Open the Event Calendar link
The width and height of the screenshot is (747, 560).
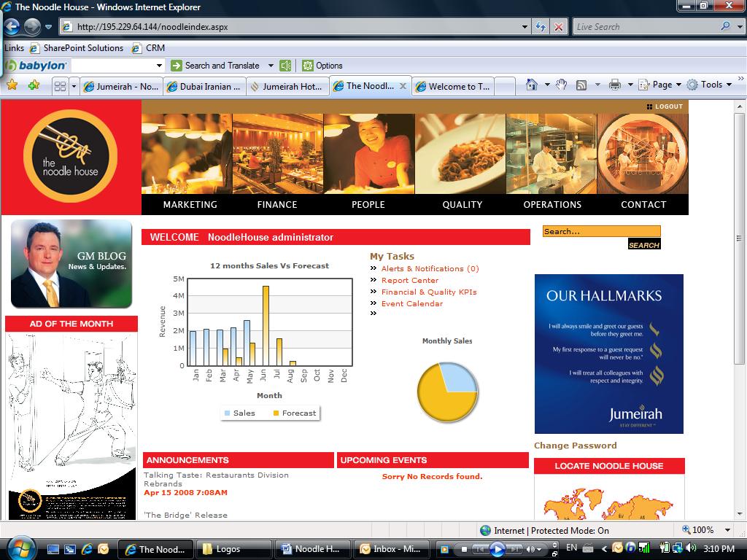pos(412,303)
